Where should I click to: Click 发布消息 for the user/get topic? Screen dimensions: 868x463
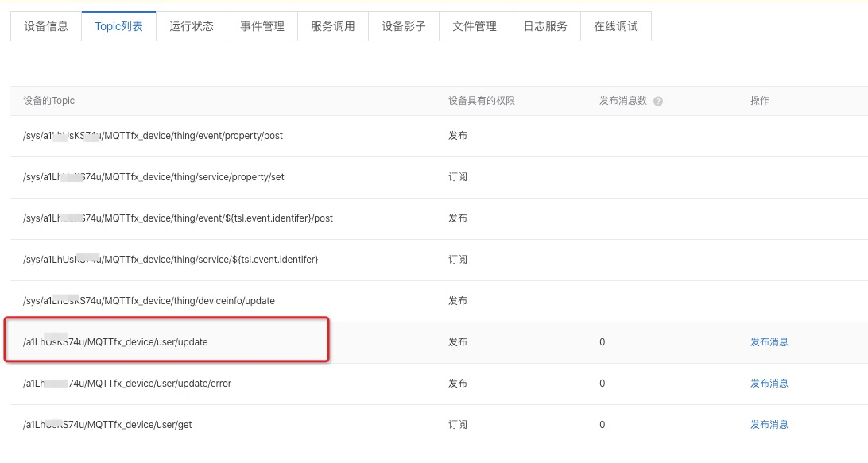point(769,425)
